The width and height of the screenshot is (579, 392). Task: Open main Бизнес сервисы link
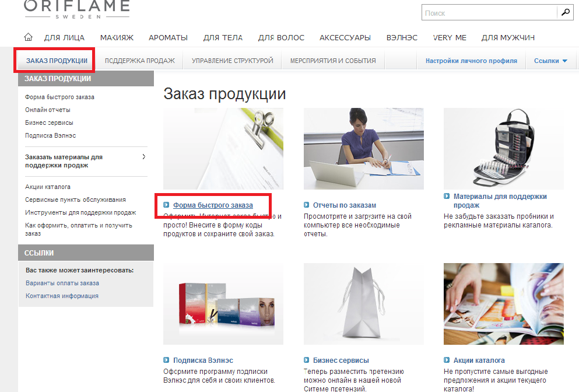tap(341, 360)
